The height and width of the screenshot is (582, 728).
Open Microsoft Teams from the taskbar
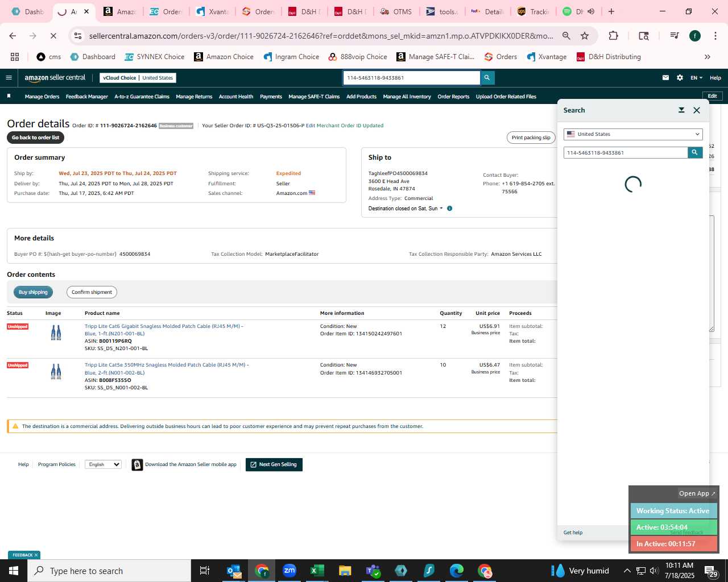coord(373,571)
